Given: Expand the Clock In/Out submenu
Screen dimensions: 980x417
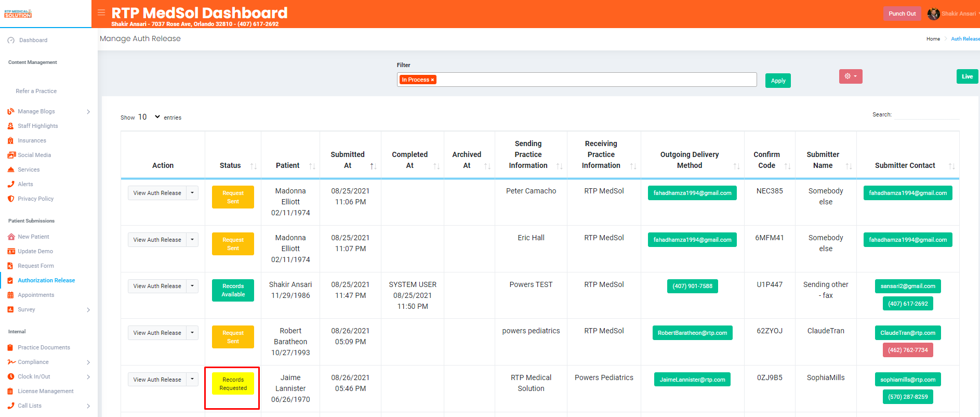Looking at the screenshot, I should point(88,376).
